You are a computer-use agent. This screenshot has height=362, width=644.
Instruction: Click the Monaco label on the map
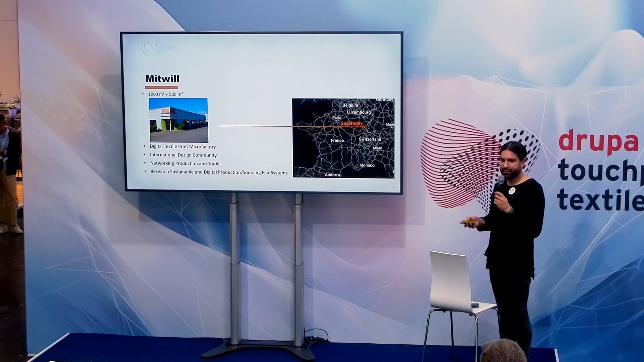(367, 165)
